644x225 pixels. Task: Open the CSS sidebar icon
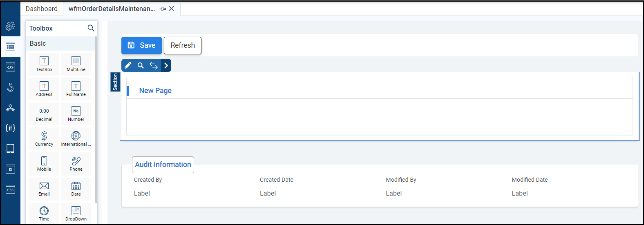[10, 189]
